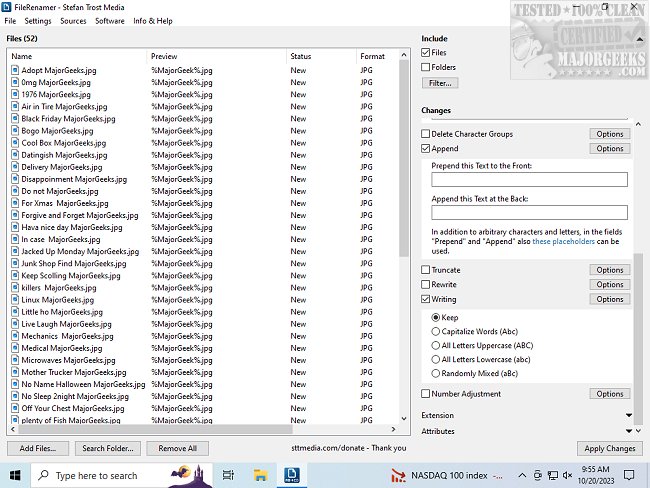Image resolution: width=650 pixels, height=488 pixels.
Task: Open the these placeholders link
Action: point(563,241)
